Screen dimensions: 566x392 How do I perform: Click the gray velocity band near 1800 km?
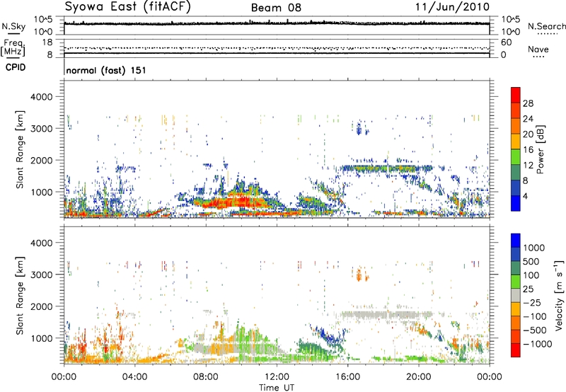click(x=386, y=315)
